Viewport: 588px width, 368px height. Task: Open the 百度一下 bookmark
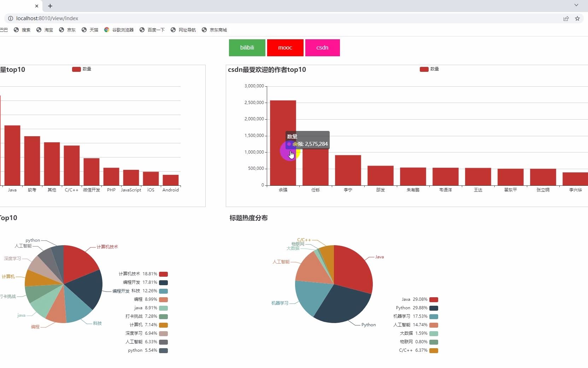[152, 30]
